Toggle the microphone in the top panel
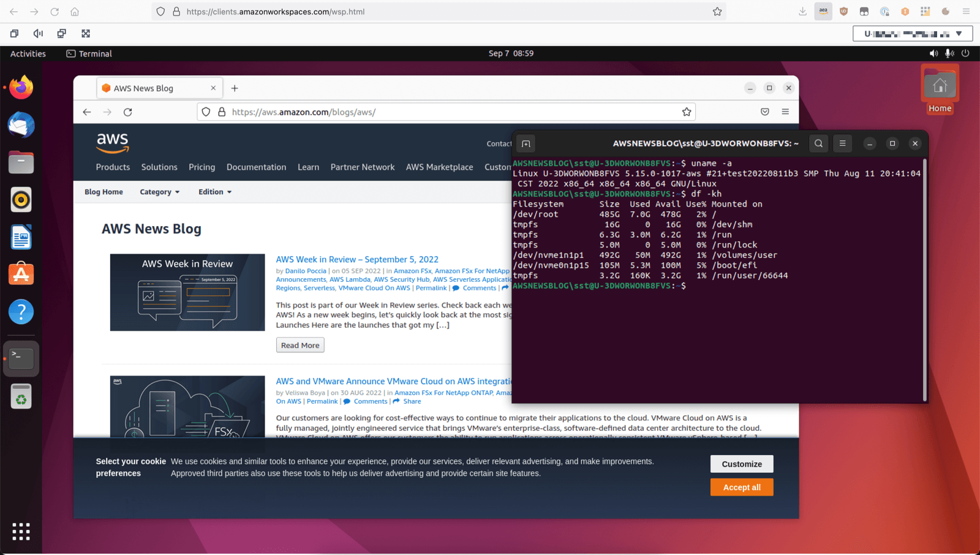The width and height of the screenshot is (980, 555). 949,53
